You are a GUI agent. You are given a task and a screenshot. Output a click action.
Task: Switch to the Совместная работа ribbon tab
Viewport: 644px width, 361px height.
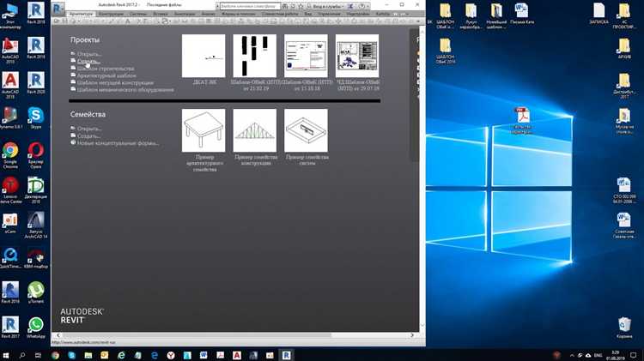point(280,14)
